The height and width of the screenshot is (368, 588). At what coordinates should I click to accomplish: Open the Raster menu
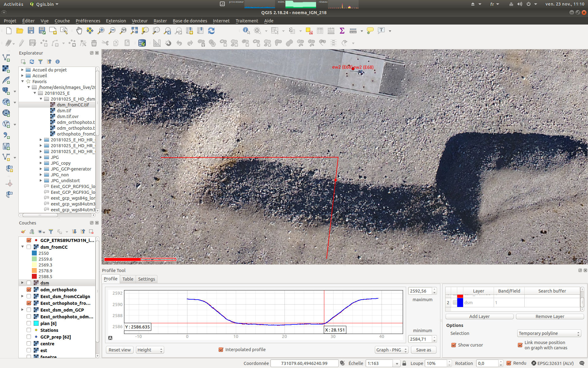pos(160,21)
